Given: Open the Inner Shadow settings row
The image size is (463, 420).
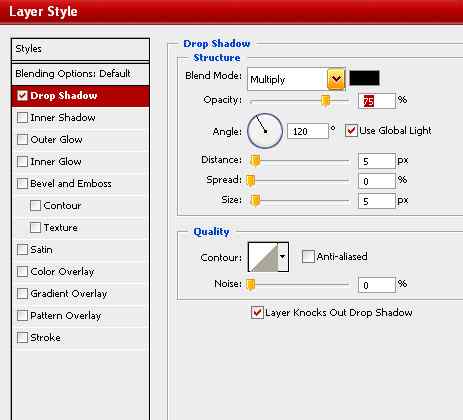Looking at the screenshot, I should 80,118.
